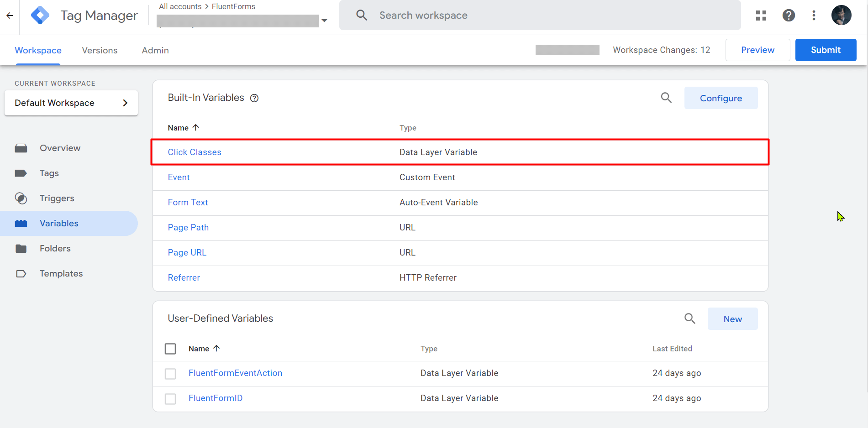Click the Overview sidebar icon

[x=21, y=148]
